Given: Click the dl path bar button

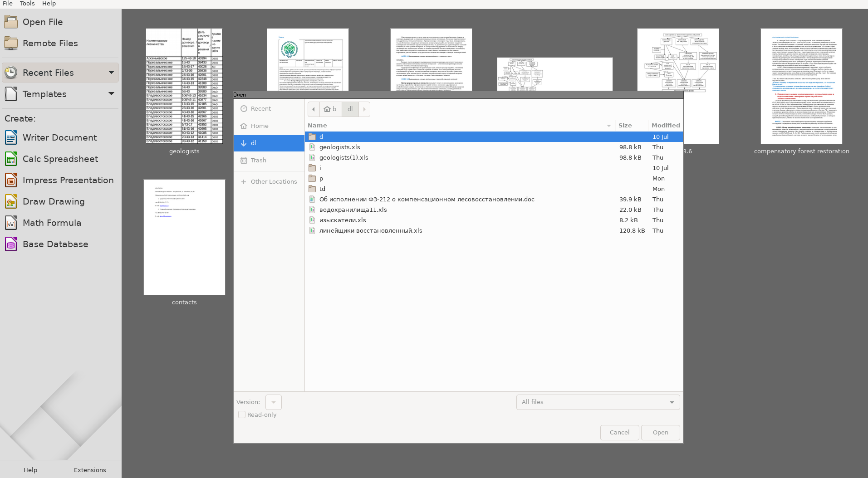Looking at the screenshot, I should [x=350, y=109].
